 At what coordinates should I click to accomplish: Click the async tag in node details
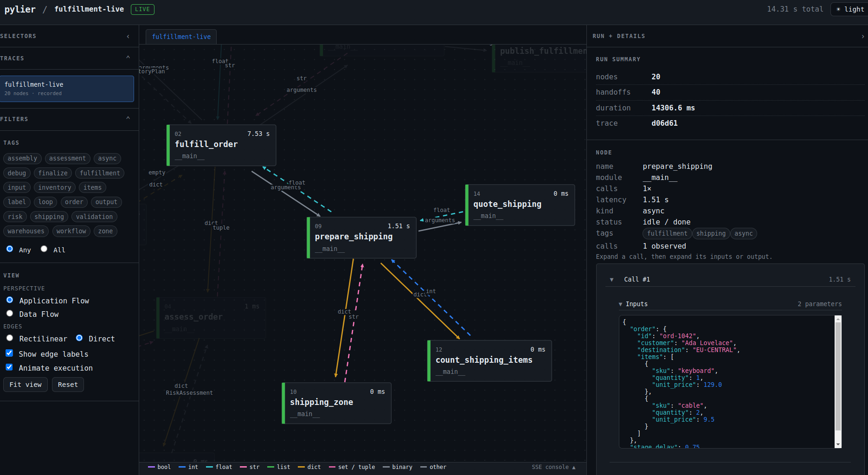[x=744, y=234]
